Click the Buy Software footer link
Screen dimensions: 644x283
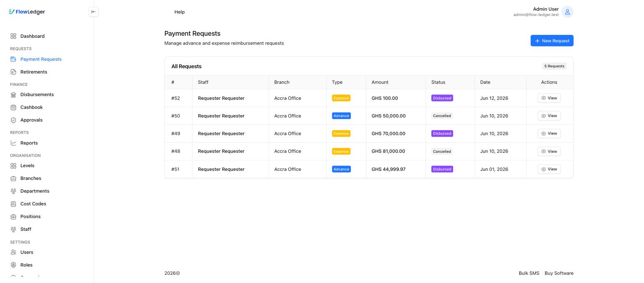(x=559, y=273)
